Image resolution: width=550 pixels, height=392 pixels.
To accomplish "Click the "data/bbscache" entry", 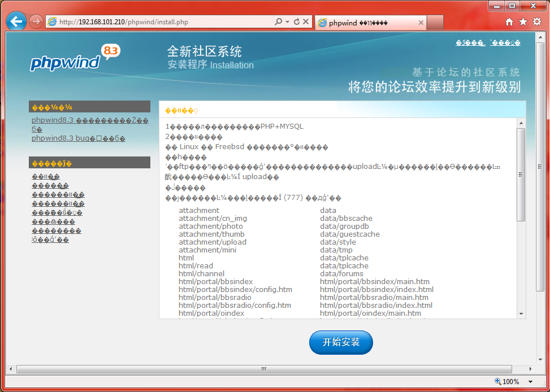I will [x=346, y=219].
